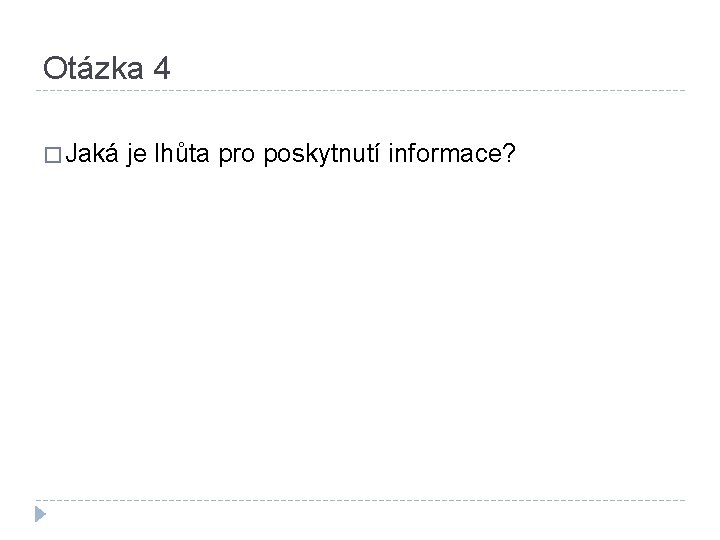Click the question mark ending the sentence

(507, 153)
